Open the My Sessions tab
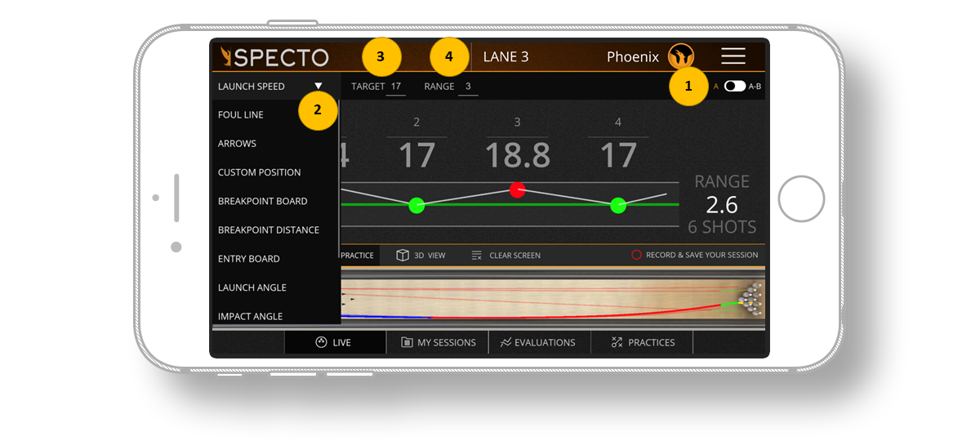Image resolution: width=980 pixels, height=441 pixels. (x=438, y=342)
